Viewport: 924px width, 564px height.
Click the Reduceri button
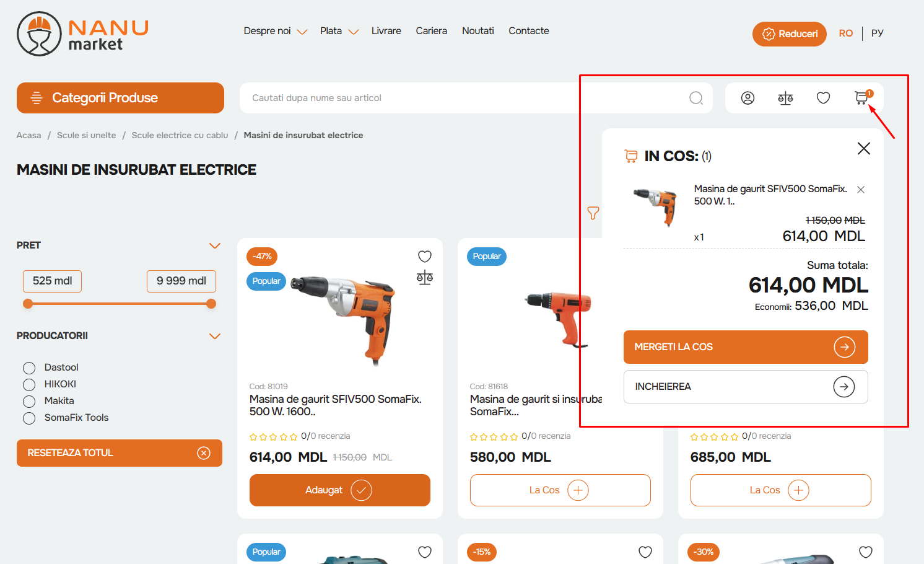[x=790, y=34]
